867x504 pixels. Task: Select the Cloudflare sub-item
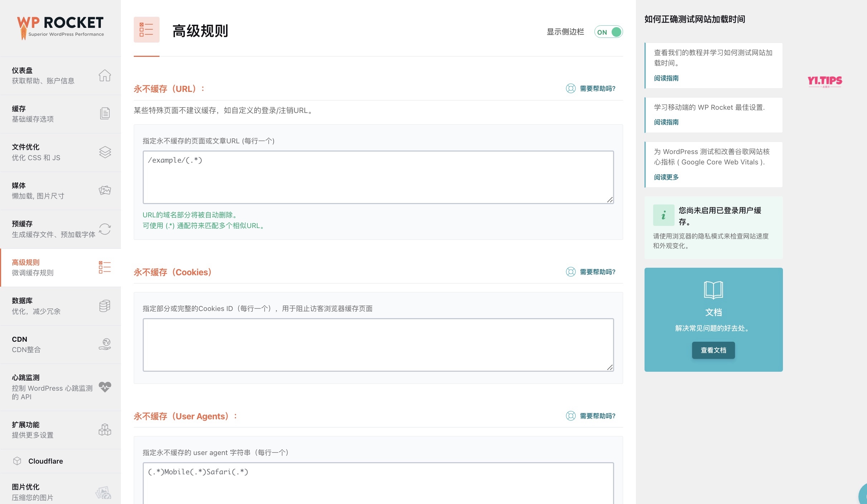click(x=60, y=461)
